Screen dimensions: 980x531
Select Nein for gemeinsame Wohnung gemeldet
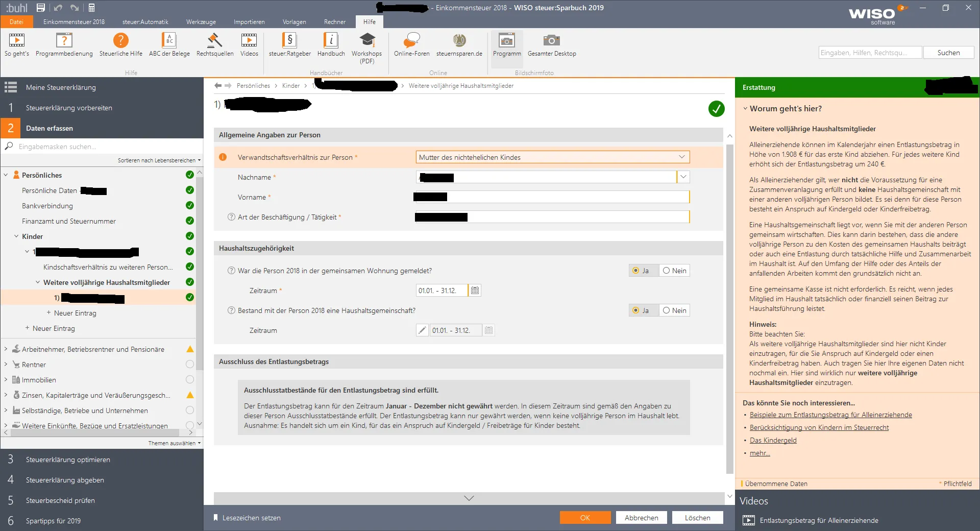[674, 271]
